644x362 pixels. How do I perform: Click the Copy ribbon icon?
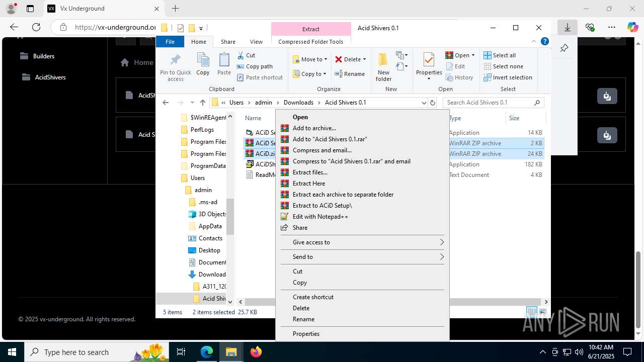coord(203,64)
